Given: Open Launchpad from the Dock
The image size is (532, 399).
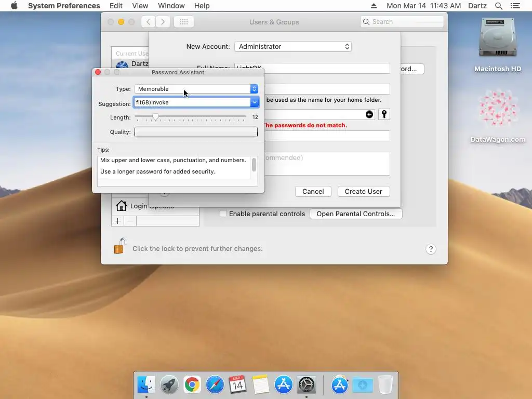Looking at the screenshot, I should [169, 385].
